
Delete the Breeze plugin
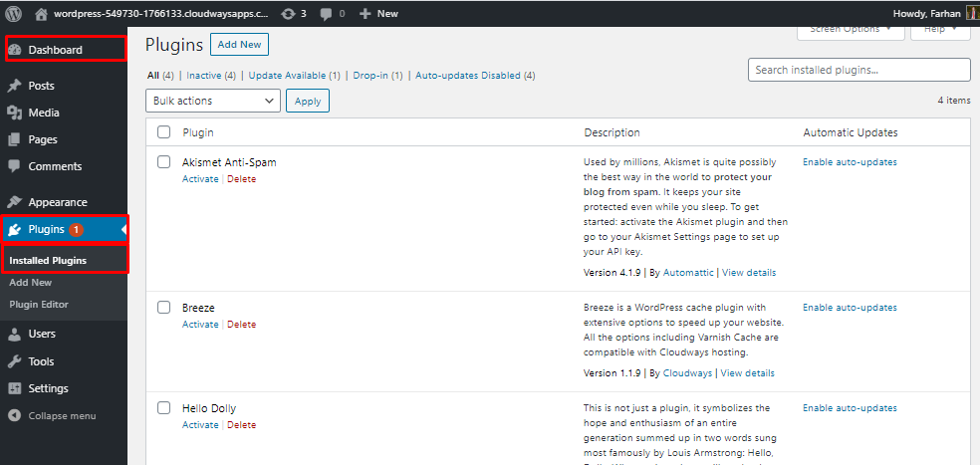[241, 325]
